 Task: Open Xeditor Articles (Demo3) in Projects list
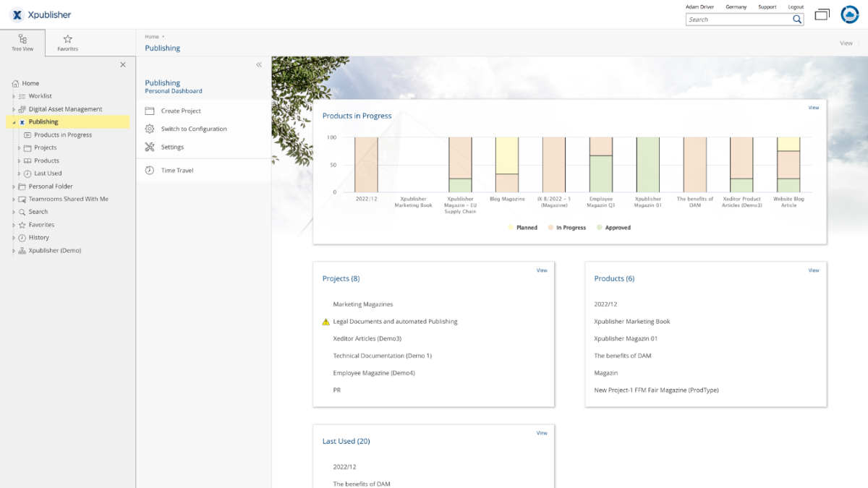367,339
